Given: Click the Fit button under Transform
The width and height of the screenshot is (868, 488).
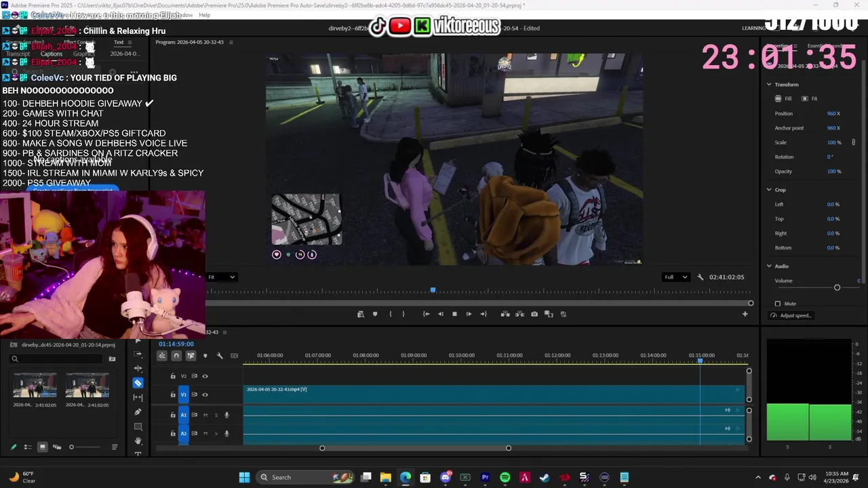Looking at the screenshot, I should [810, 99].
